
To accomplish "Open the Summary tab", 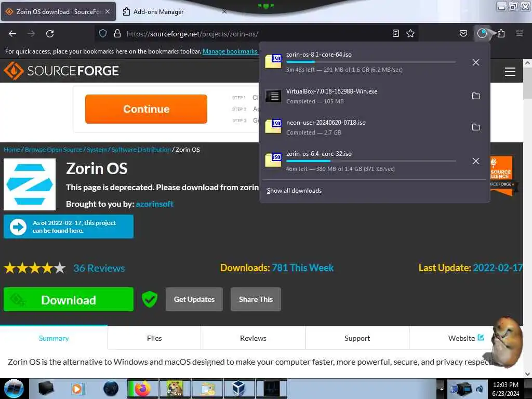I will (x=54, y=338).
